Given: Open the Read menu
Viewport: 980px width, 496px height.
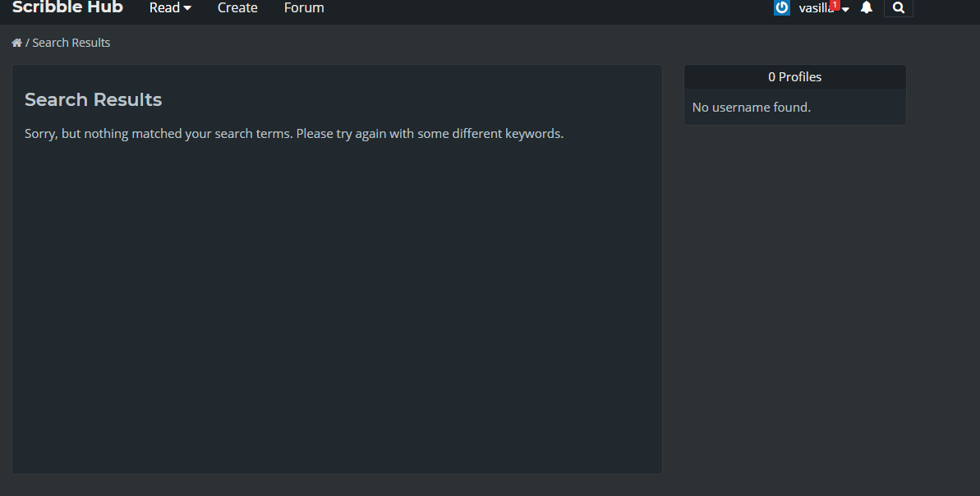Looking at the screenshot, I should 164,7.
